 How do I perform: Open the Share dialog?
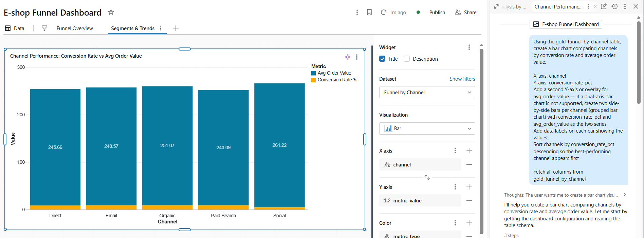click(466, 12)
